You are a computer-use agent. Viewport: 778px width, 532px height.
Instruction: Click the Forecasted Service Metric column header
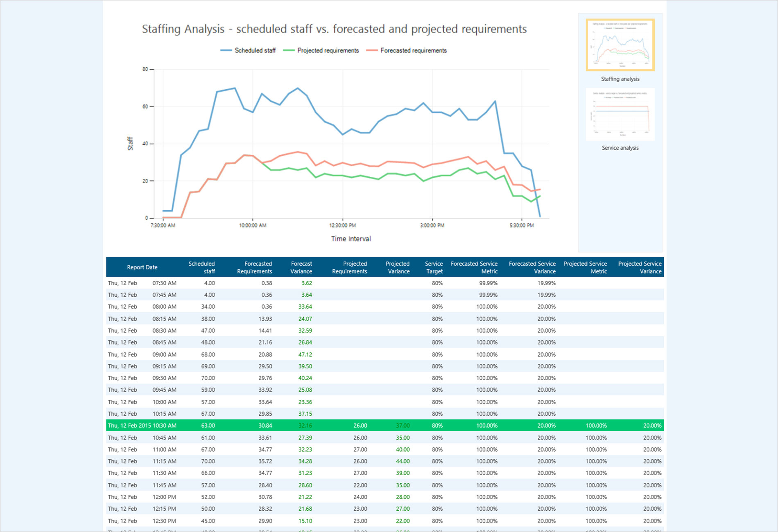pos(474,267)
